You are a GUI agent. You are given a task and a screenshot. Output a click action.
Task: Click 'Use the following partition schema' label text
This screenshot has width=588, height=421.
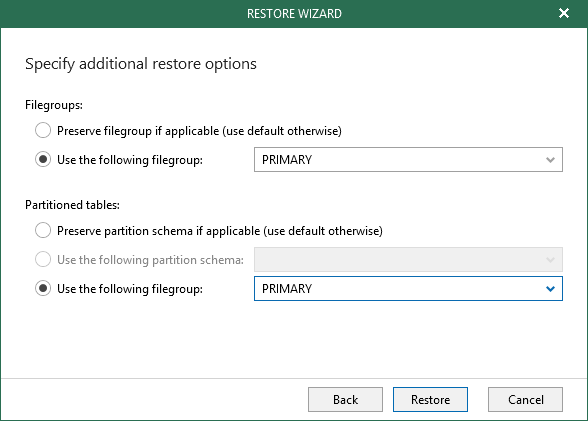point(150,260)
